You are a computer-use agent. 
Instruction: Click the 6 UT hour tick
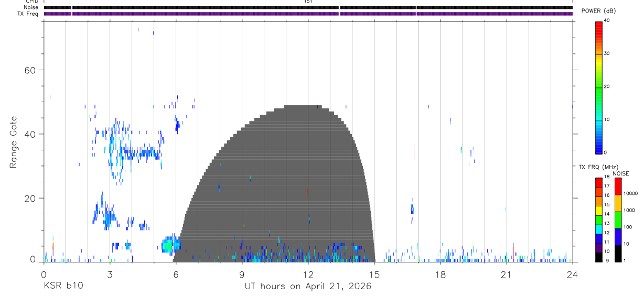(176, 274)
